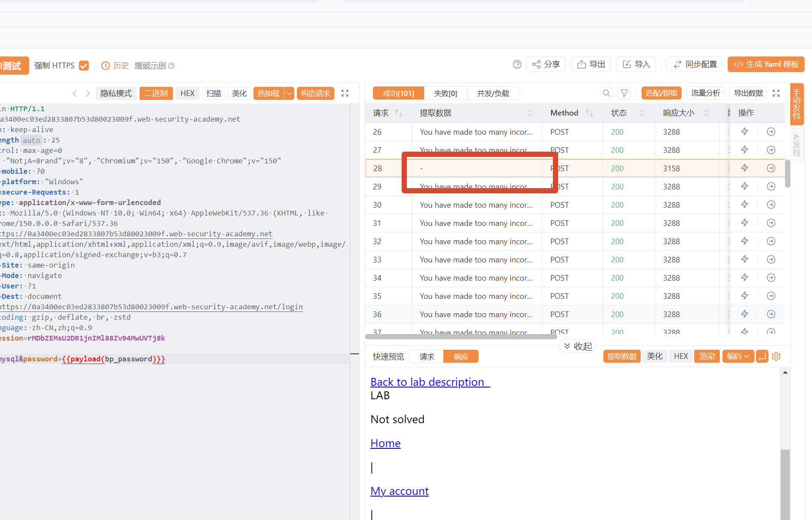
Task: Open the 编码 dropdown
Action: click(x=738, y=356)
